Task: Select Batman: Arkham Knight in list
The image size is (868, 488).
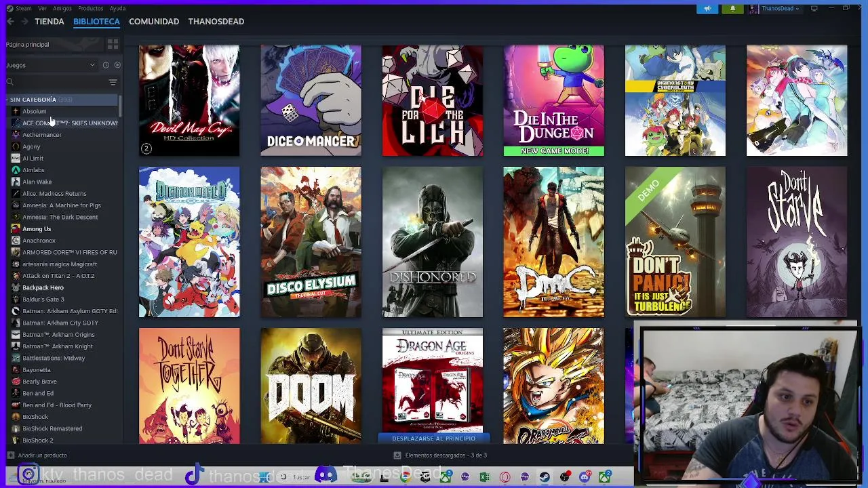Action: pos(58,346)
